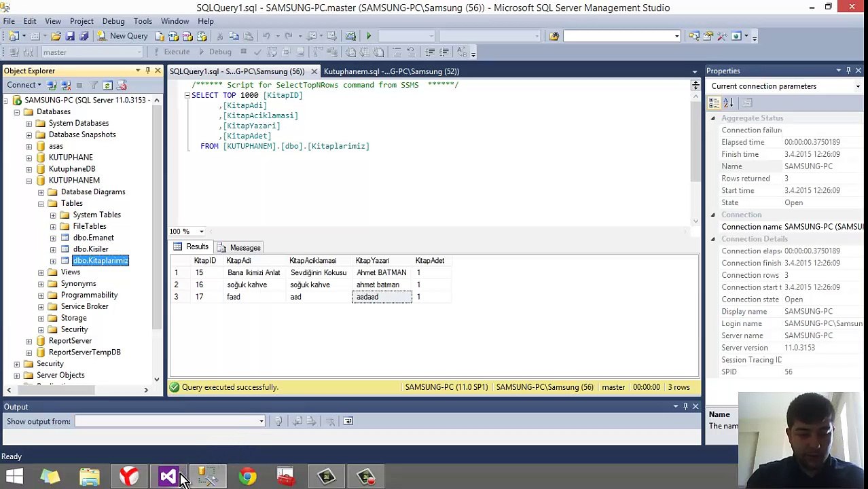Expand the System Databases folder
This screenshot has width=868, height=489.
[29, 123]
